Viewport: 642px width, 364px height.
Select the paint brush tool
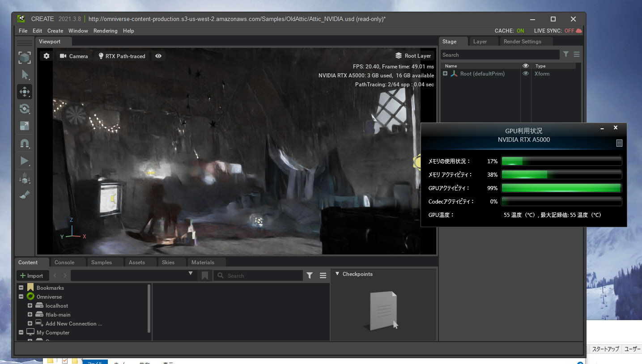[25, 195]
